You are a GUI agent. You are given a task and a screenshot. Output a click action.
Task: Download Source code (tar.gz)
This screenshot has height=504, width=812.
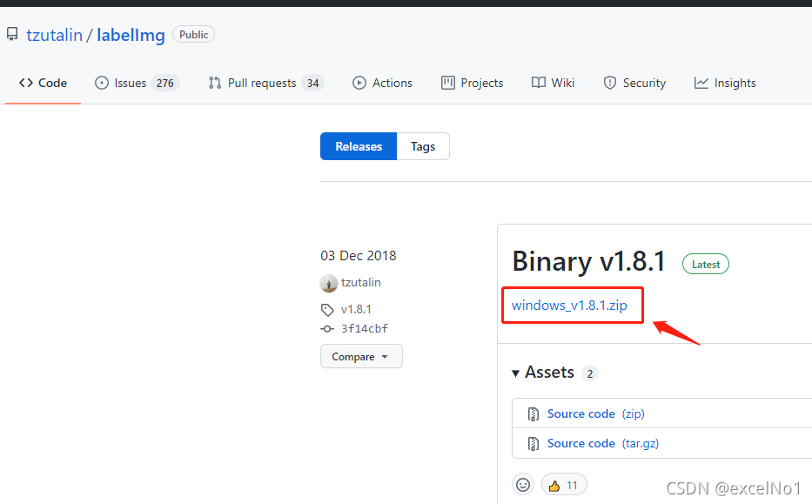603,443
